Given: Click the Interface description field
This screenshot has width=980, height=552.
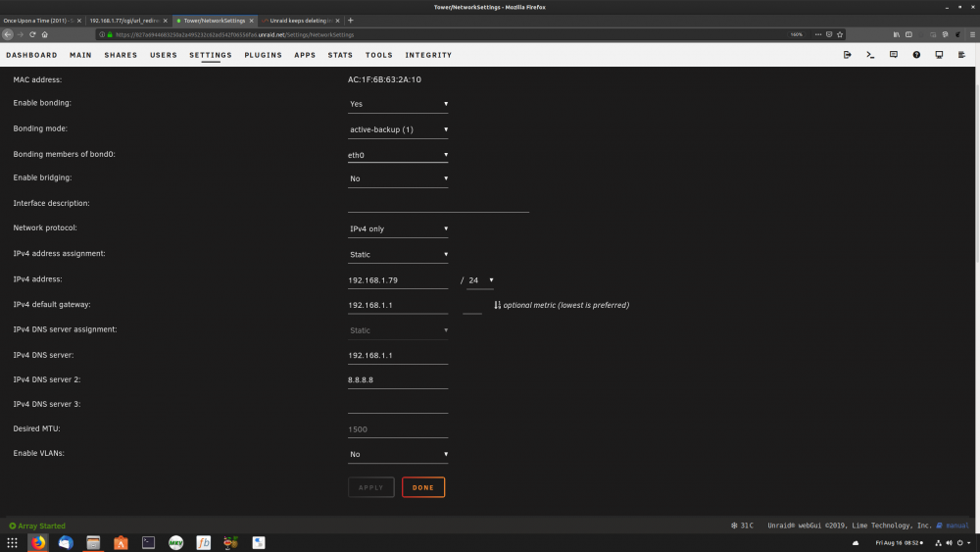Looking at the screenshot, I should (x=438, y=204).
